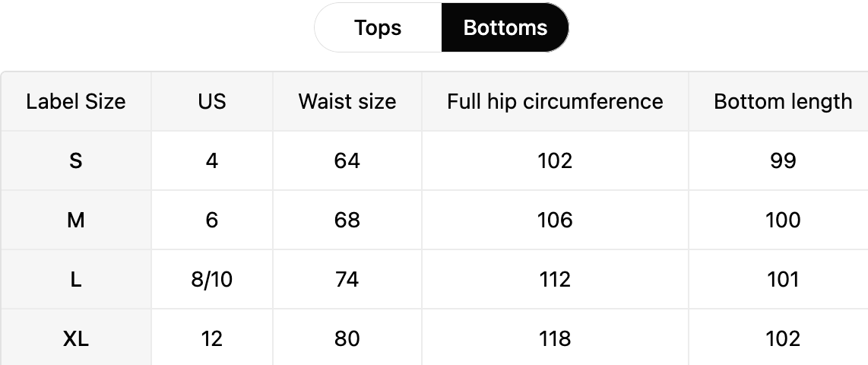Click the US size 12 cell
This screenshot has width=868, height=365.
(x=211, y=338)
